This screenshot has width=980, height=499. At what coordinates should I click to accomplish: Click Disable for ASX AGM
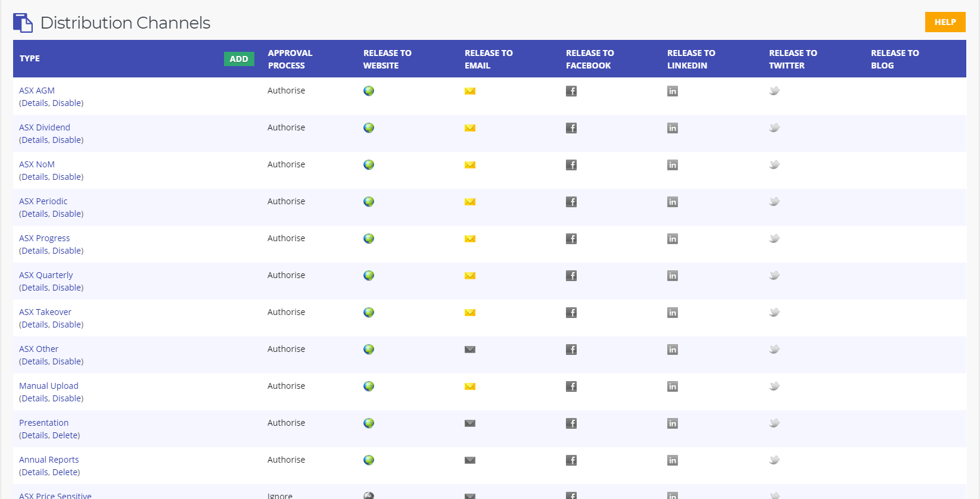coord(66,103)
